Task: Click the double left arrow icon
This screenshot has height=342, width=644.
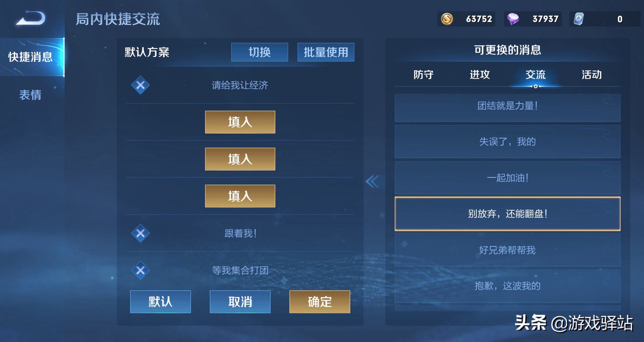Action: [372, 181]
